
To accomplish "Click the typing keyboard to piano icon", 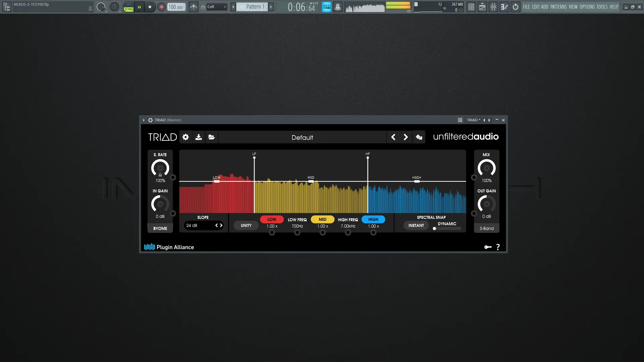I will (326, 7).
